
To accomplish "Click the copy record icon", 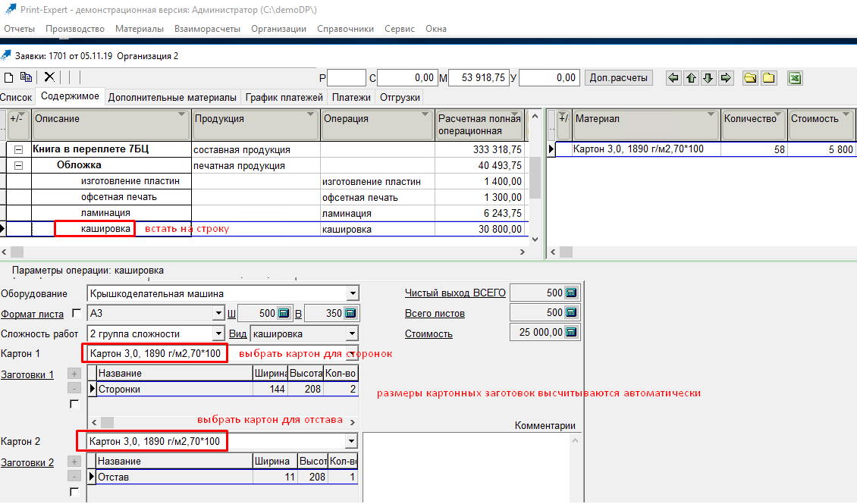I will [x=27, y=77].
